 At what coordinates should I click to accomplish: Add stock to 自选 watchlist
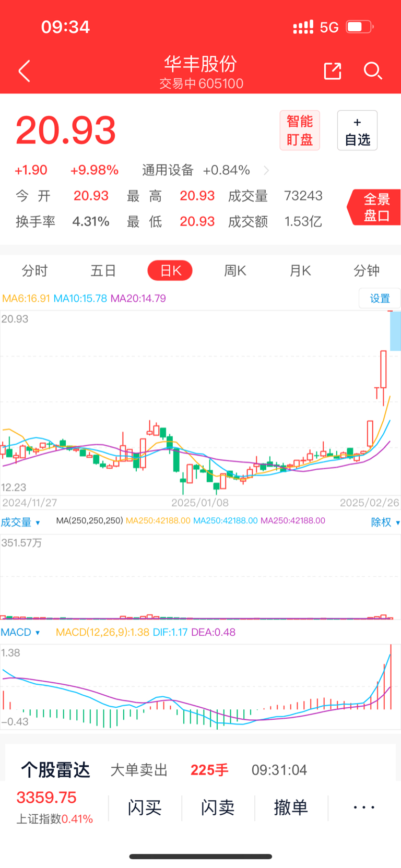tap(357, 130)
